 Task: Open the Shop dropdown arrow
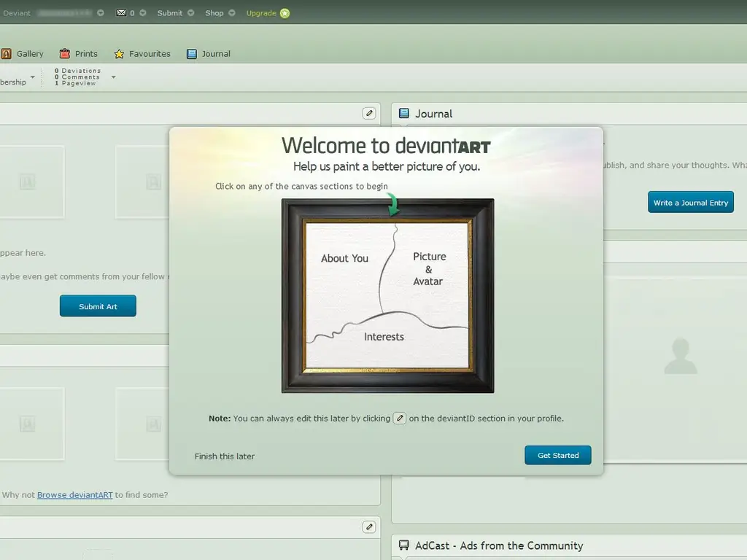click(x=232, y=13)
